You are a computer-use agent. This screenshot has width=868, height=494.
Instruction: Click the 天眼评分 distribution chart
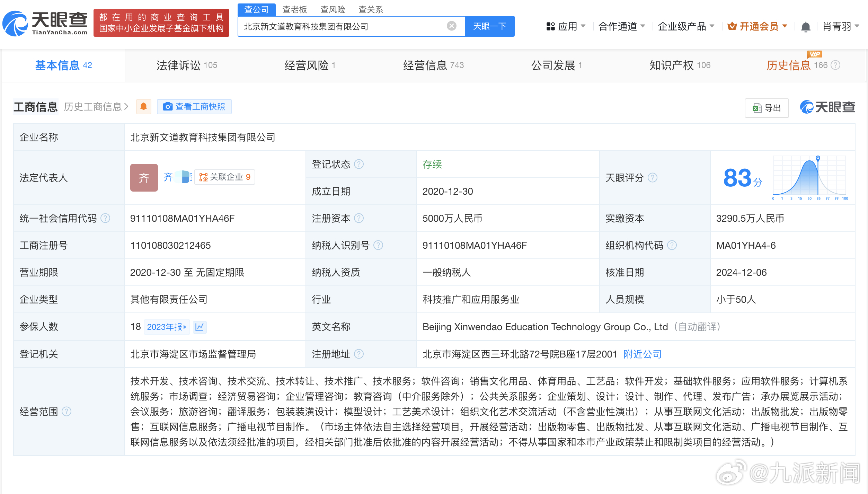(811, 177)
